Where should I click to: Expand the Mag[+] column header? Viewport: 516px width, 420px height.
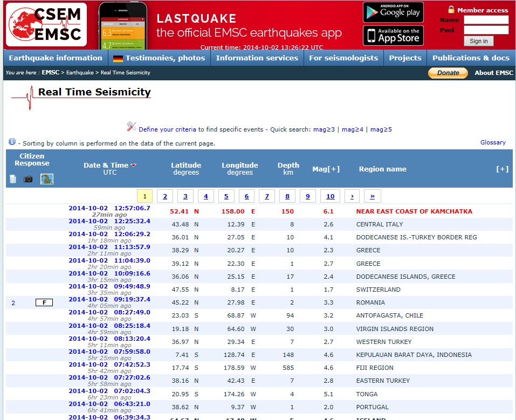click(326, 169)
